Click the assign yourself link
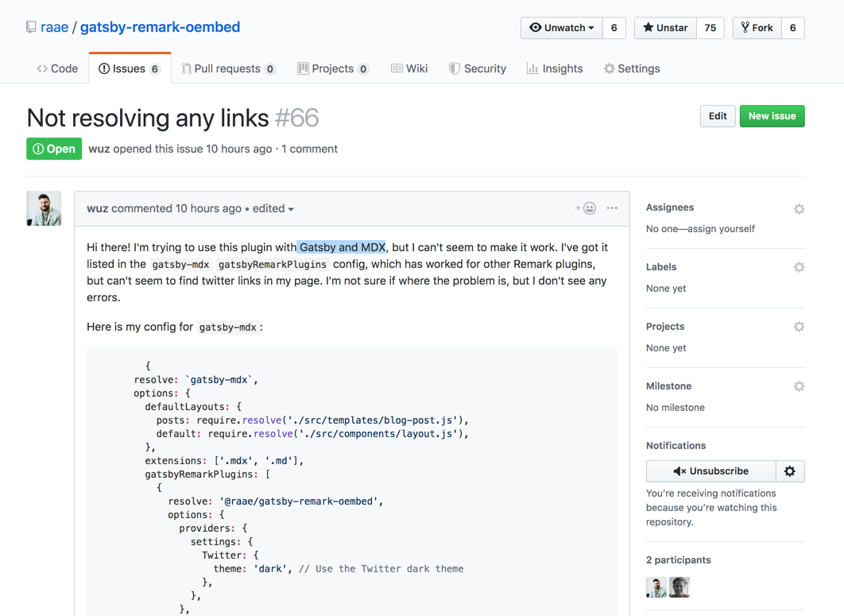The height and width of the screenshot is (616, 844). [x=722, y=229]
